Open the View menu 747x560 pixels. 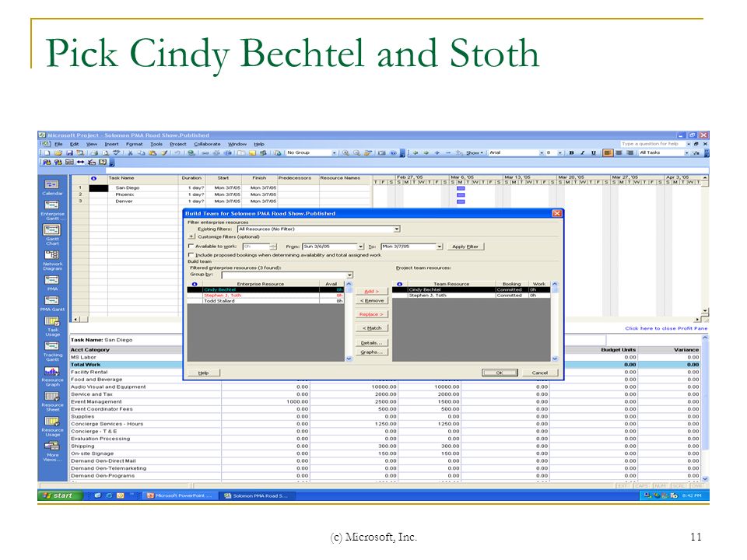pos(92,144)
